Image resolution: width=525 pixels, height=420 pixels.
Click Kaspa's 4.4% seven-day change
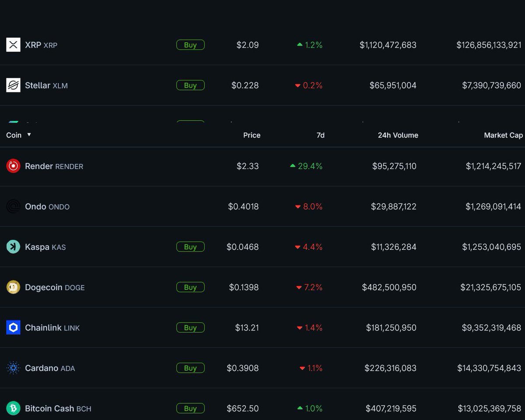[x=309, y=247]
